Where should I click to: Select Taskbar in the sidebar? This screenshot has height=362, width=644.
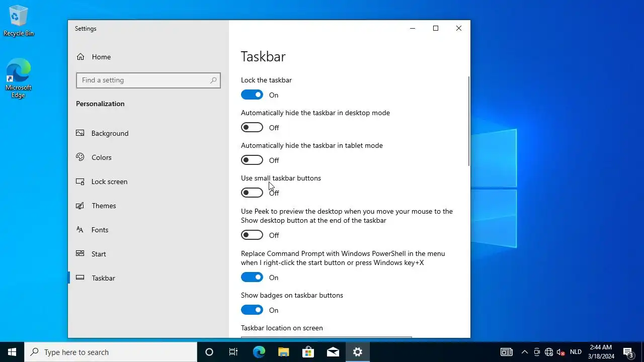148,278
